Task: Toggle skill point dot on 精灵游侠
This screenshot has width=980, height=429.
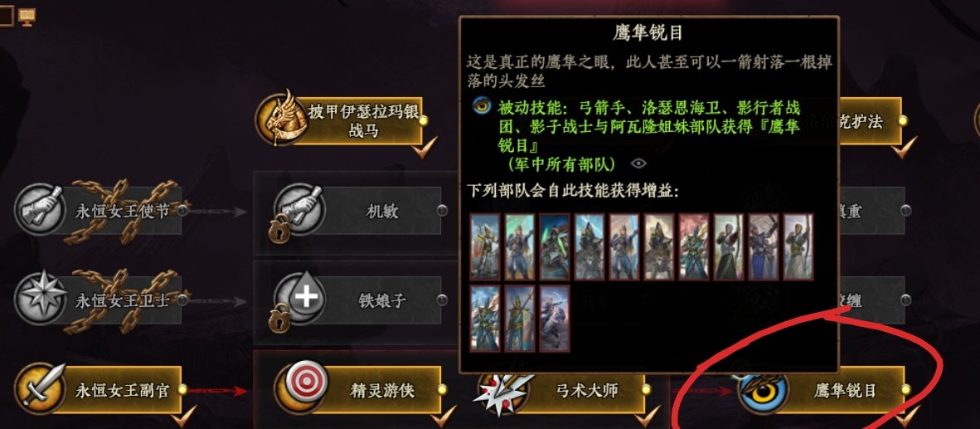Action: pyautogui.click(x=442, y=390)
